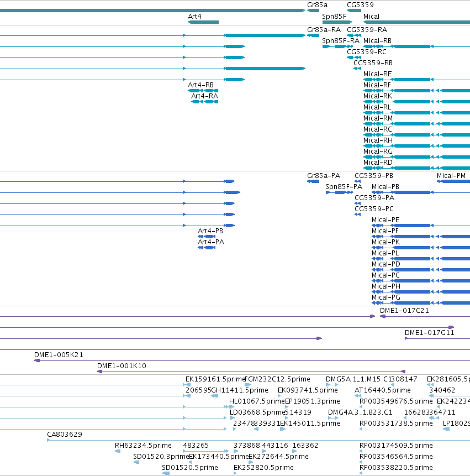This screenshot has height=476, width=470.
Task: Select the Mical-PC protein feature
Action: 421,281
